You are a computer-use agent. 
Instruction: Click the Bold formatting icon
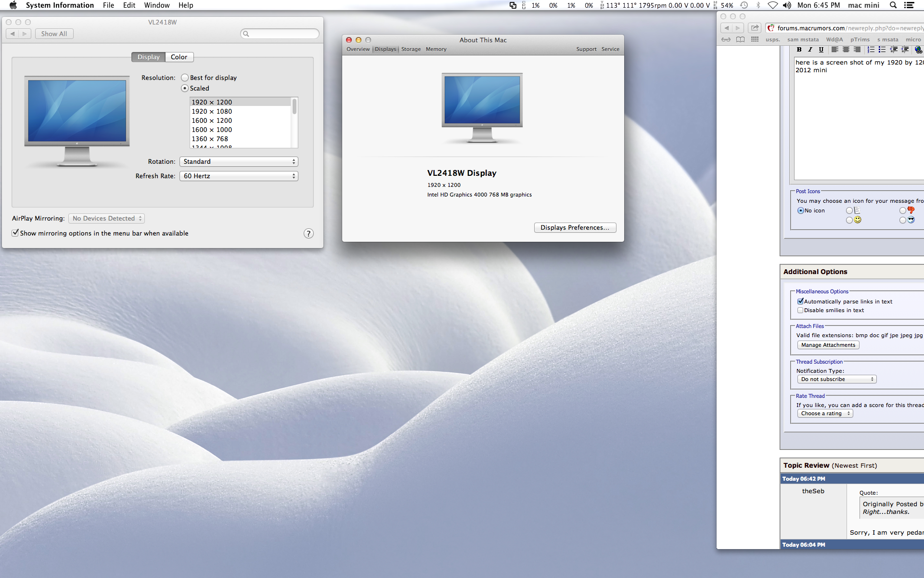[x=799, y=50]
